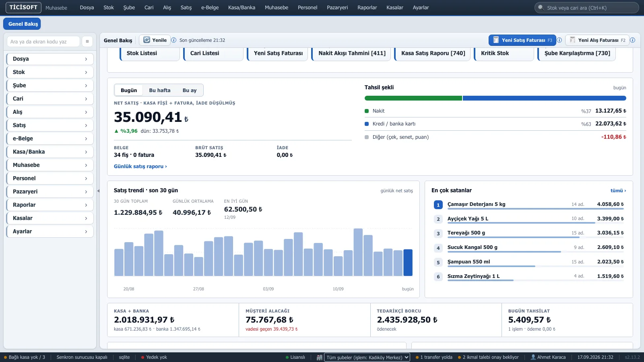The width and height of the screenshot is (644, 362).
Task: Click the green Nakit segment of Tahsil şekli bar
Action: pos(413,98)
